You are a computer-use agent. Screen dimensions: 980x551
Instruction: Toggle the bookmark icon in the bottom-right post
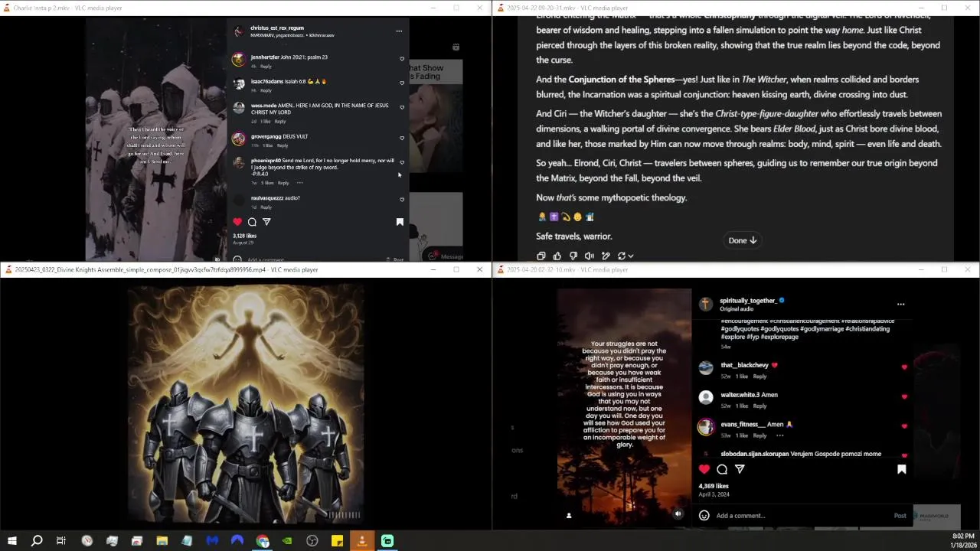[x=902, y=469]
